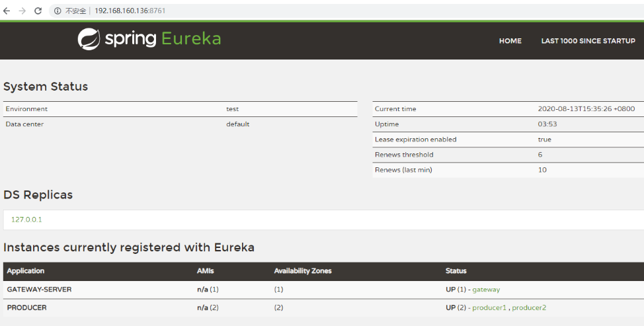Open the gateway instance link
This screenshot has width=644, height=326.
486,290
